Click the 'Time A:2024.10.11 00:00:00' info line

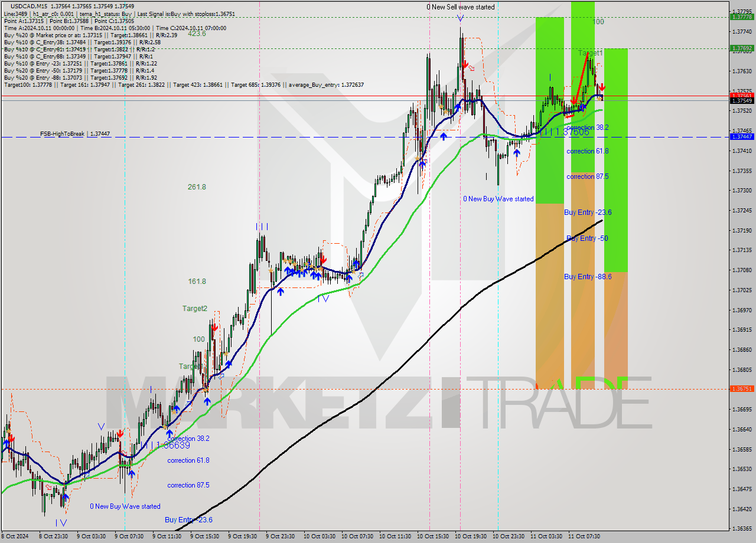(x=115, y=28)
